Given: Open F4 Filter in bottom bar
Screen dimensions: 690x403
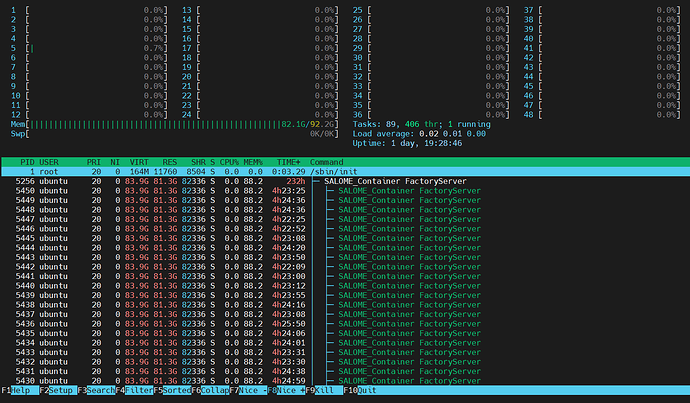Looking at the screenshot, I should (134, 390).
